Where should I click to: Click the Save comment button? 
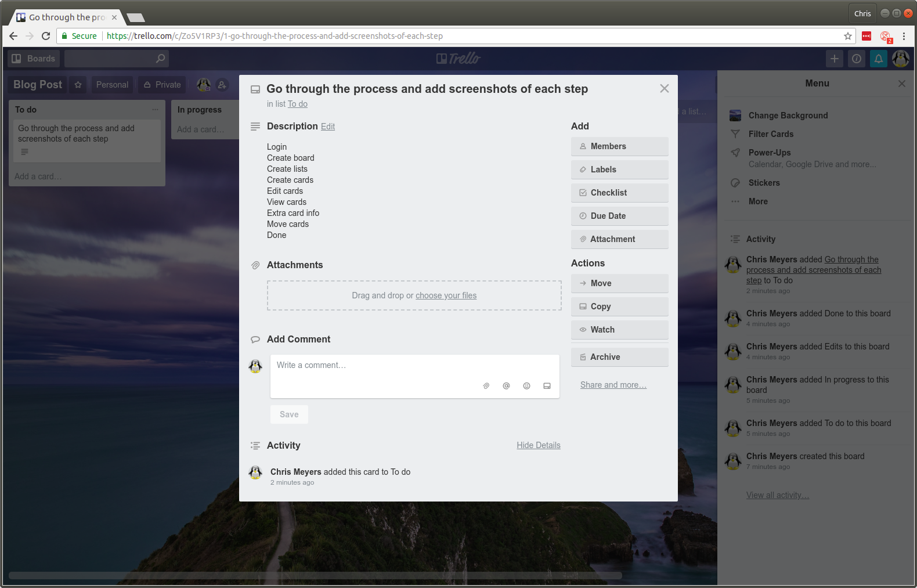[x=289, y=414]
